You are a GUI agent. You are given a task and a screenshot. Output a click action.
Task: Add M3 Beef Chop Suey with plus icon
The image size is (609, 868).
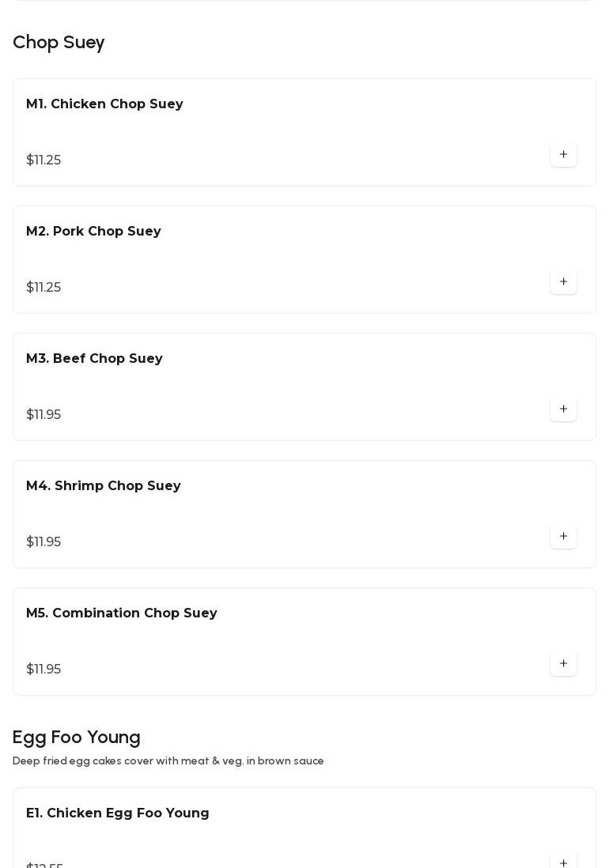(563, 409)
